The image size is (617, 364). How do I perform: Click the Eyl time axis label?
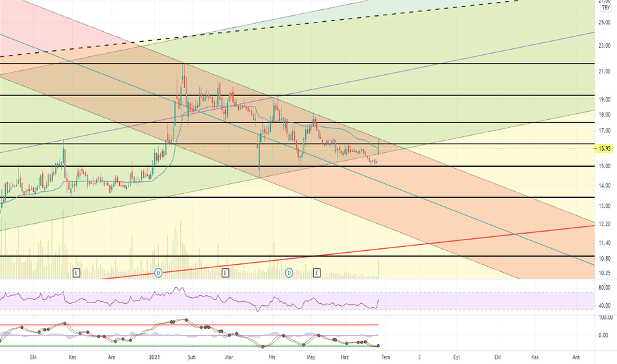(456, 357)
